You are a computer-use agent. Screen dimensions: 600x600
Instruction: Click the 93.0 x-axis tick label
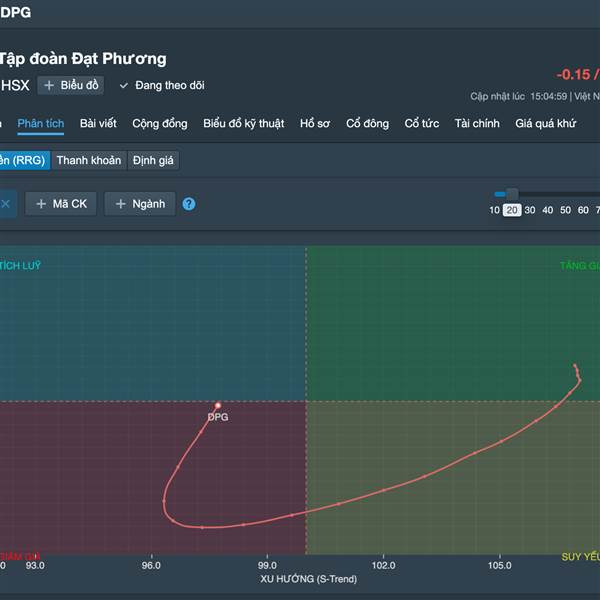[x=35, y=565]
